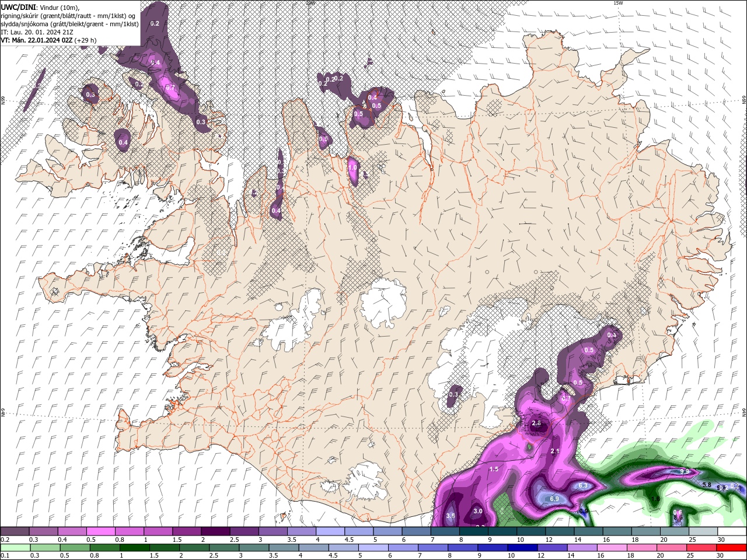Click the deep blue rain swatch between 10 and 12
Image resolution: width=747 pixels, height=560 pixels.
(522, 548)
